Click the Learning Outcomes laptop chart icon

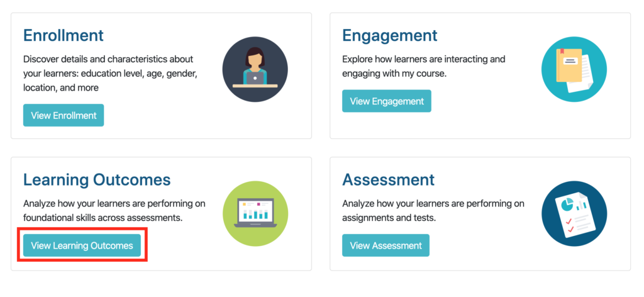(x=255, y=213)
